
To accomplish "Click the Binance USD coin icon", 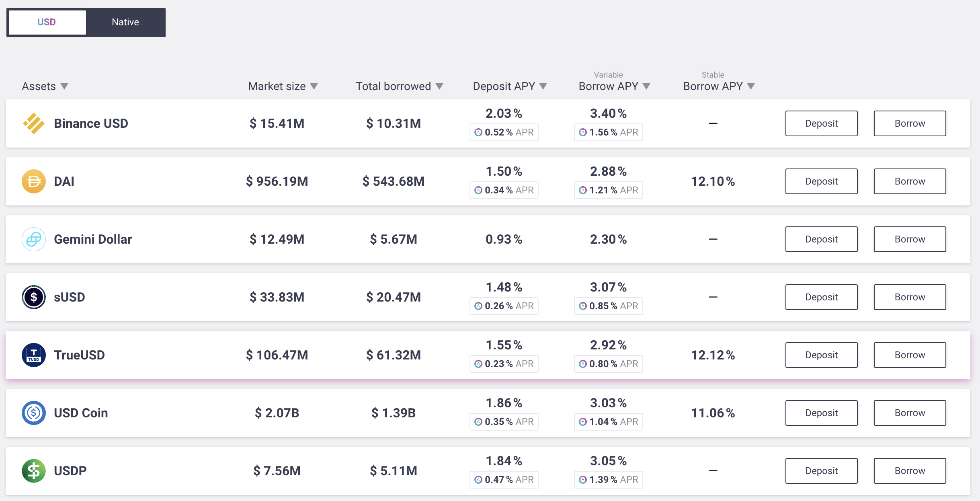I will (34, 123).
